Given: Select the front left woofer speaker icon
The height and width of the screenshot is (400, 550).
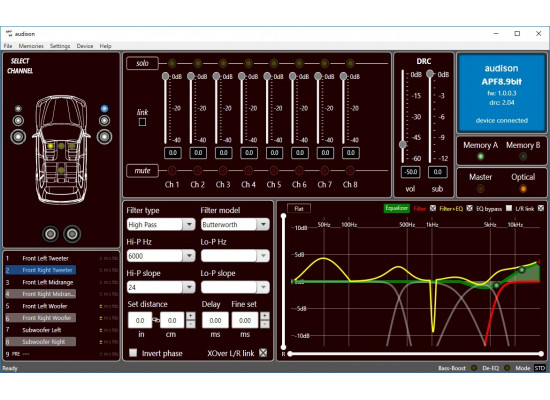Looking at the screenshot, I should (x=18, y=137).
